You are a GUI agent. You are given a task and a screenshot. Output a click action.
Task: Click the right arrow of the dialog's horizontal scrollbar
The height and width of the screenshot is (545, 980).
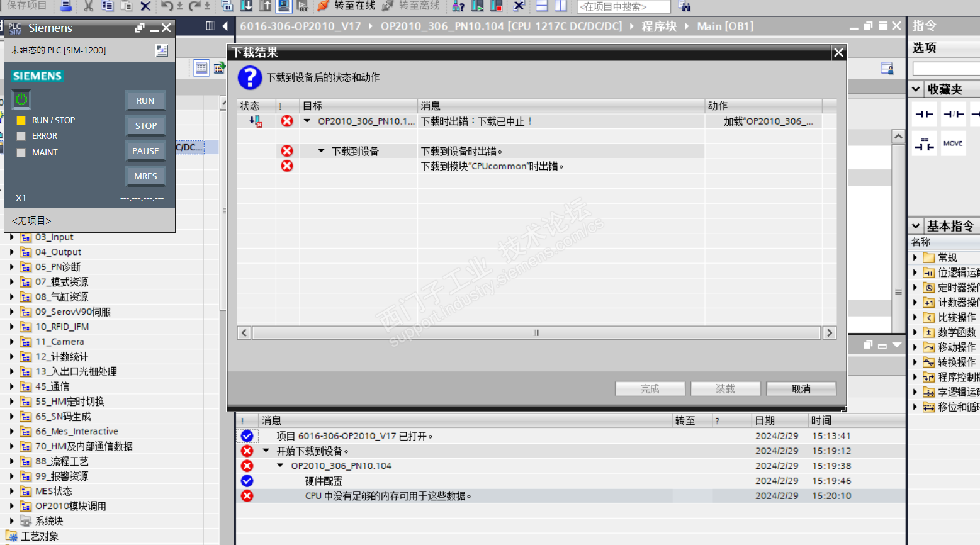830,333
